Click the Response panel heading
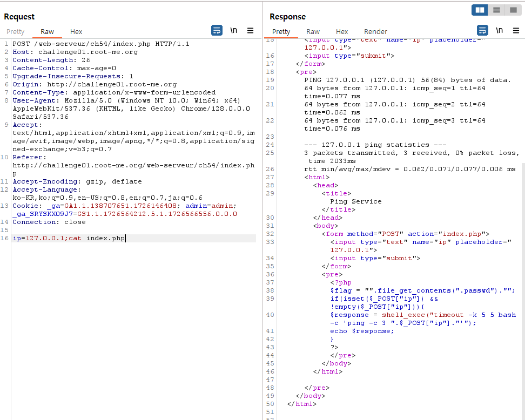This screenshot has width=525, height=420. [287, 16]
